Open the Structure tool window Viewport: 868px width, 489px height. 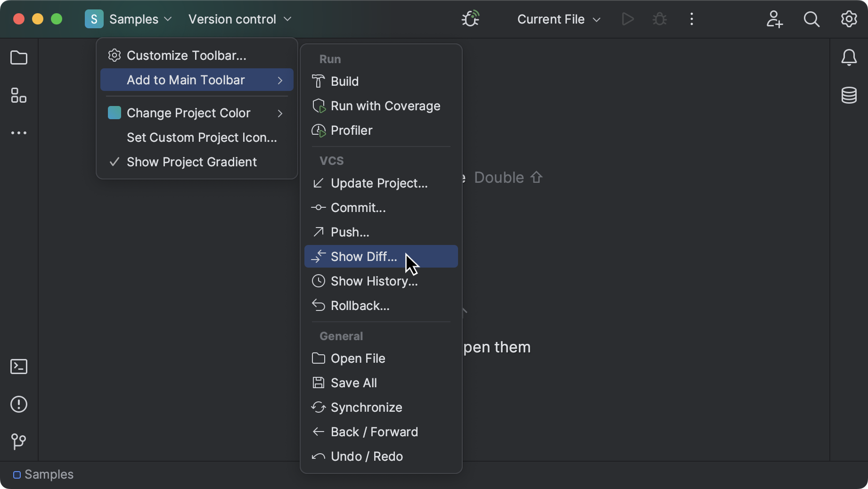pyautogui.click(x=19, y=96)
